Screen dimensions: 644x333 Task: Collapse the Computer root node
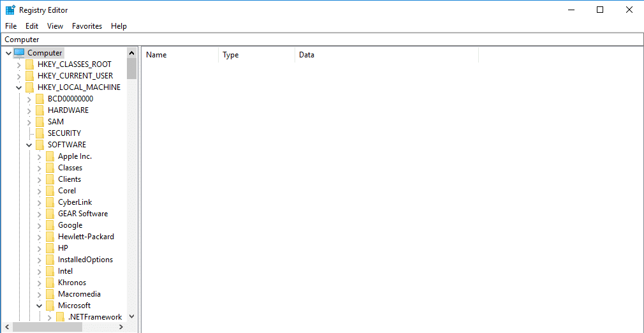coord(9,53)
